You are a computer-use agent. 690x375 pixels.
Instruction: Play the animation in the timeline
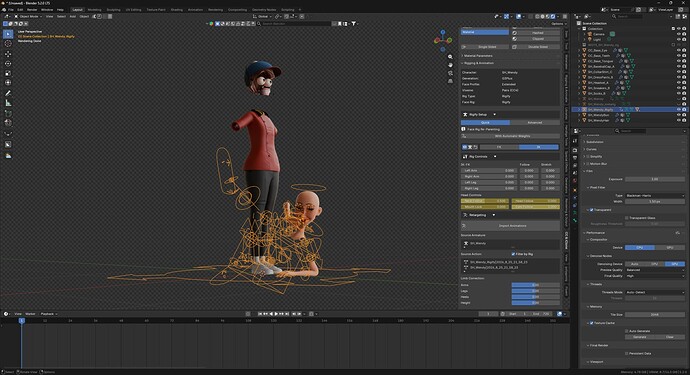(276, 314)
